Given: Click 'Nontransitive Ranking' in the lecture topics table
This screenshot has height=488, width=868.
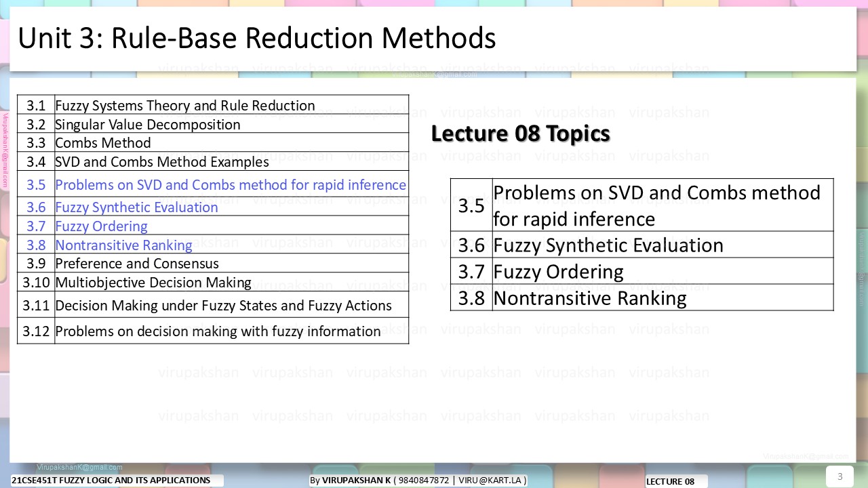Looking at the screenshot, I should coord(590,298).
